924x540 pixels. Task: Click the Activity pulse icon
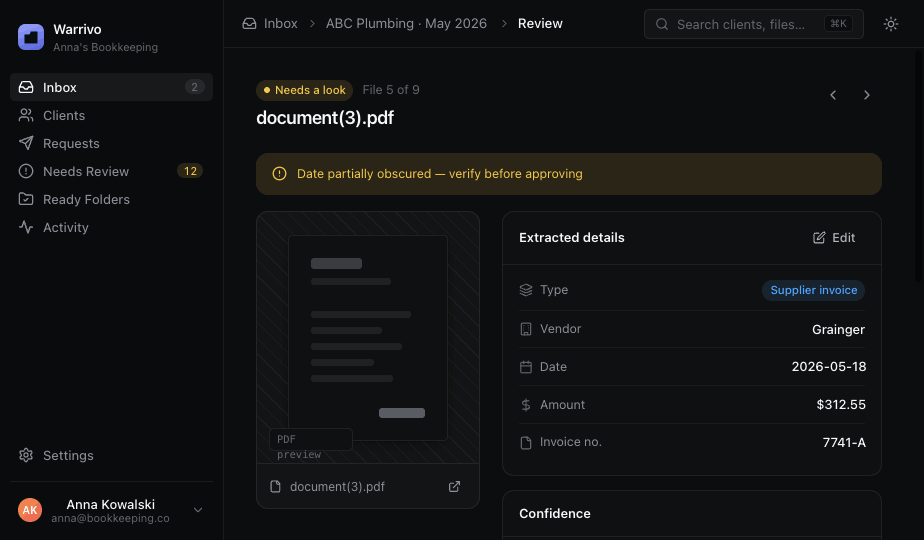(26, 228)
